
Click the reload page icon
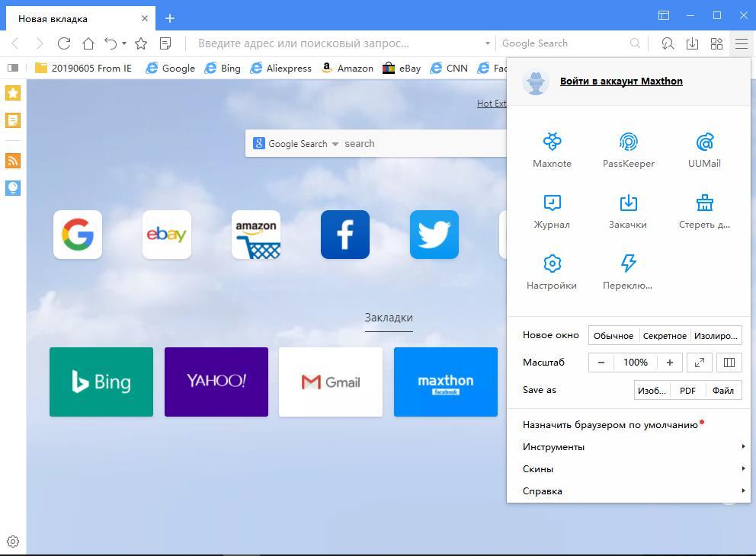point(64,43)
